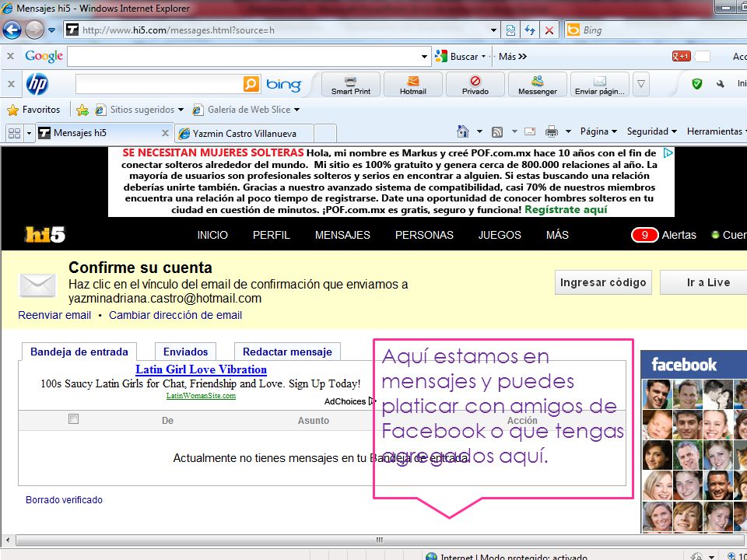This screenshot has width=747, height=560.
Task: Expand the Buscar button dropdown arrow
Action: 483,56
